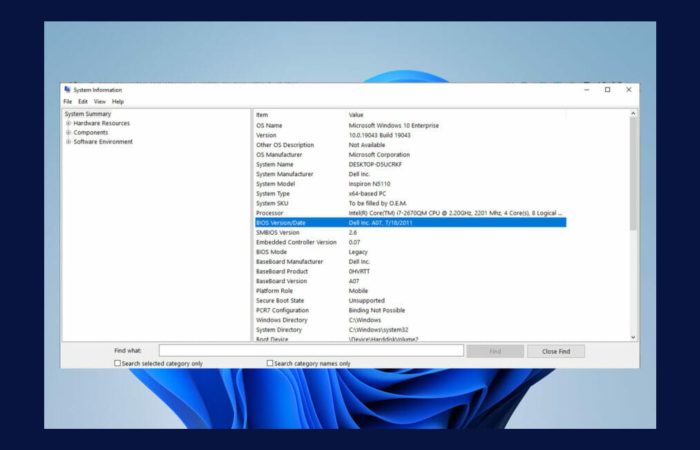Minimize the System Information window
Viewport: 700px width, 450px height.
(587, 90)
